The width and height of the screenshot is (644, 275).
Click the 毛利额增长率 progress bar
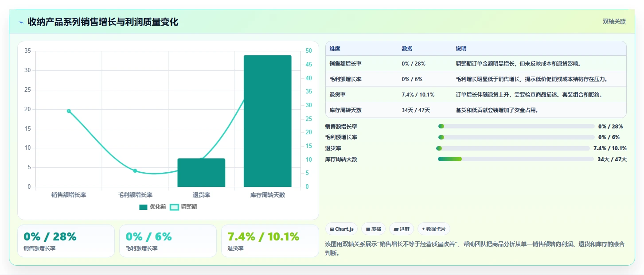(516, 137)
